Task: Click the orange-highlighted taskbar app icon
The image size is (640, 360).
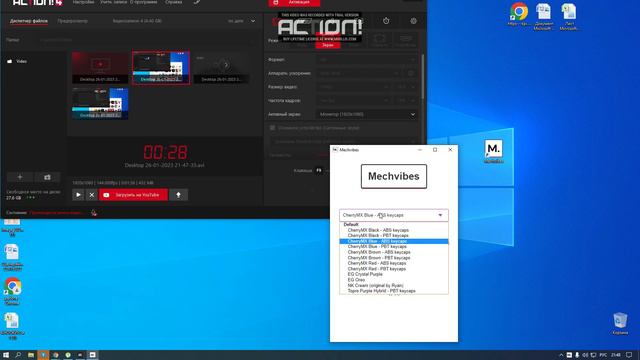Action: (x=43, y=355)
